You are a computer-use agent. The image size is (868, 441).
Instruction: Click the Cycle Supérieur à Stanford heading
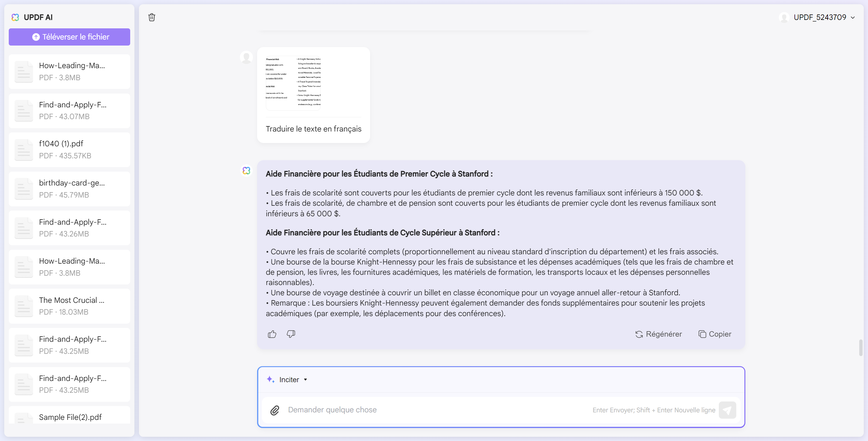382,233
